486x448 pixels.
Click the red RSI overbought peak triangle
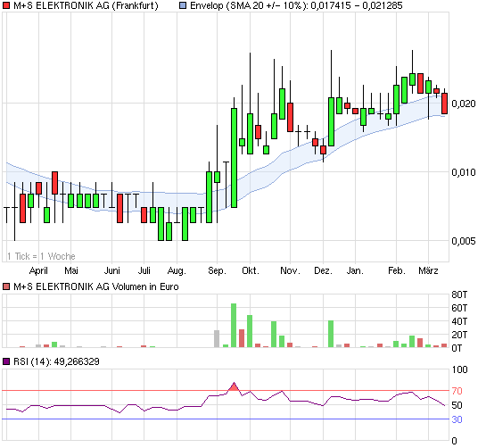click(x=234, y=387)
